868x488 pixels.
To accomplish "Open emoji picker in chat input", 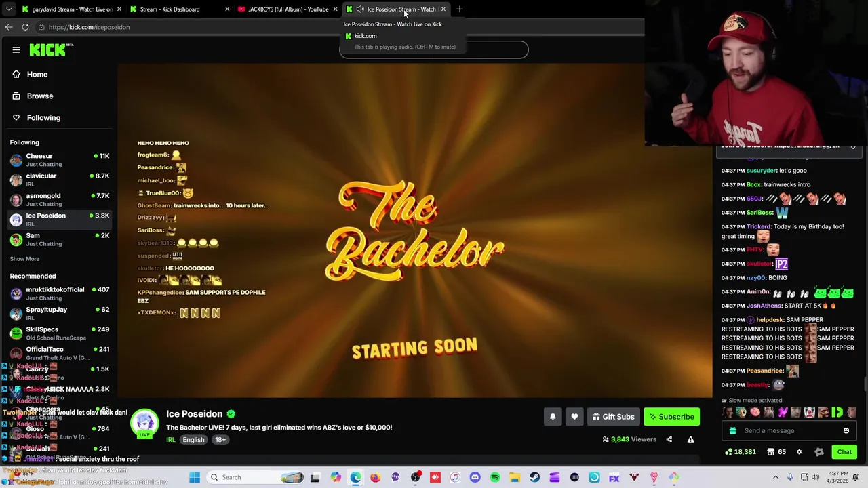I will 846,430.
